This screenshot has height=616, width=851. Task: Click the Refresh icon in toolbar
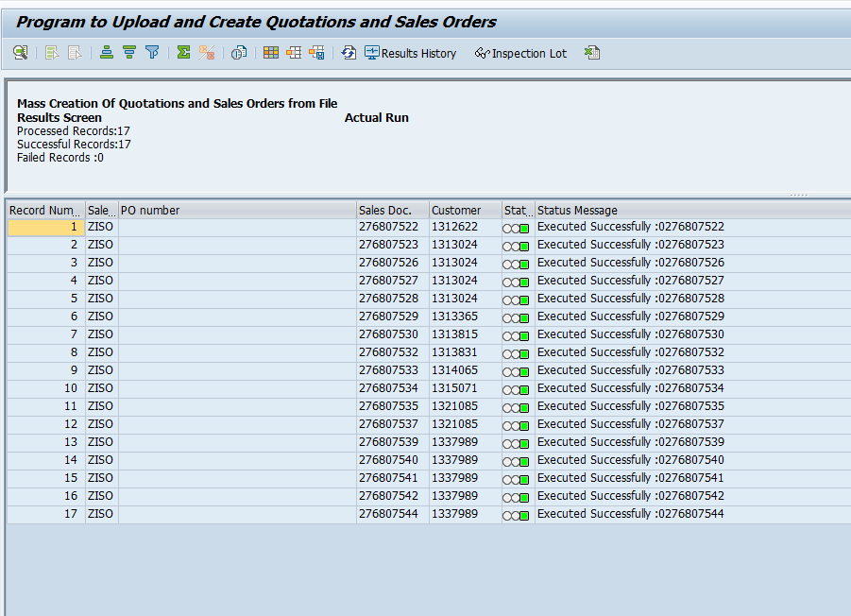(349, 53)
